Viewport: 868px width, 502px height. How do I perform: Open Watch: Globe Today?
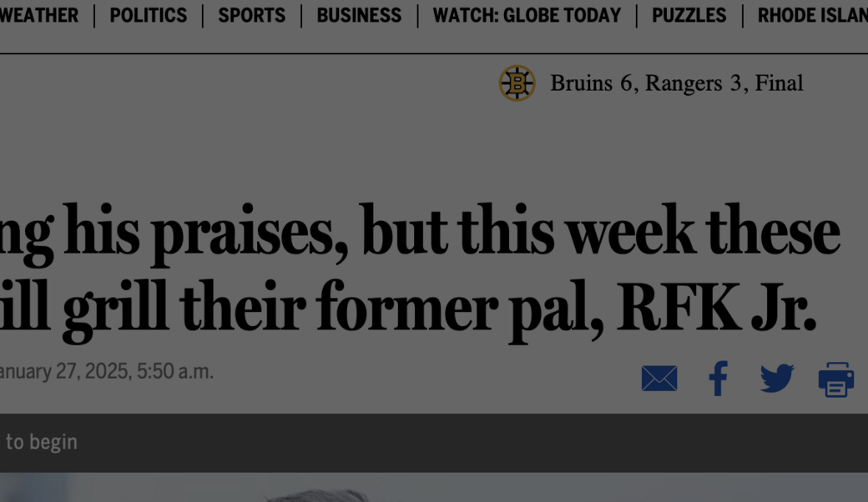527,16
